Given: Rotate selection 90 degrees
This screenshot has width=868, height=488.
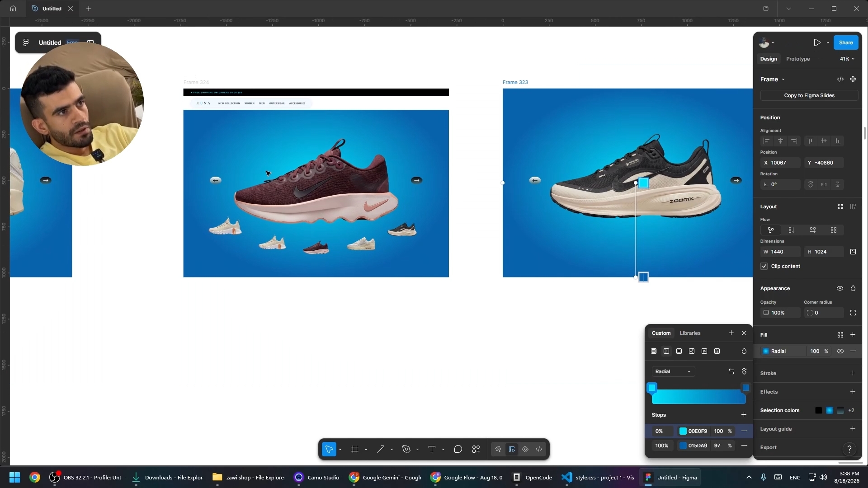Looking at the screenshot, I should click(x=811, y=184).
